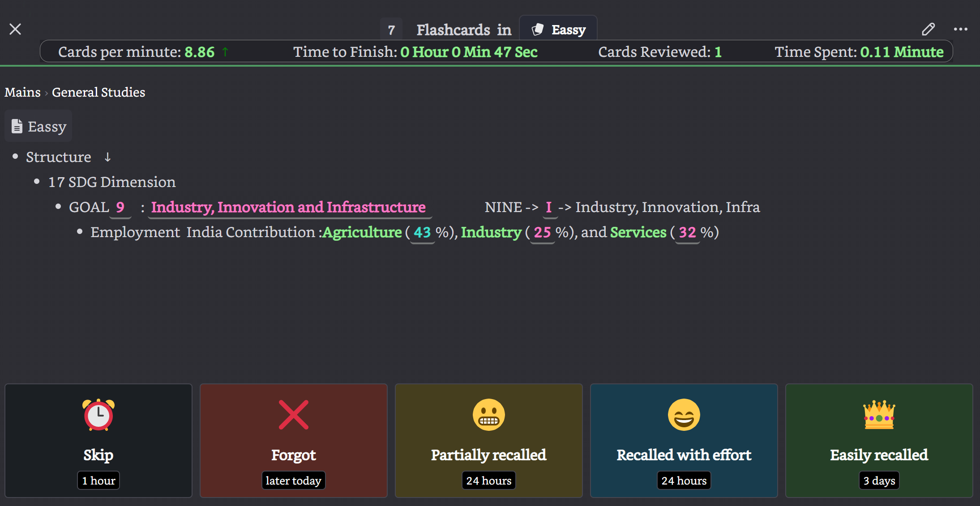Screen dimensions: 980x506
Task: Expand the 17 SDG Dimension bullet
Action: (38, 181)
